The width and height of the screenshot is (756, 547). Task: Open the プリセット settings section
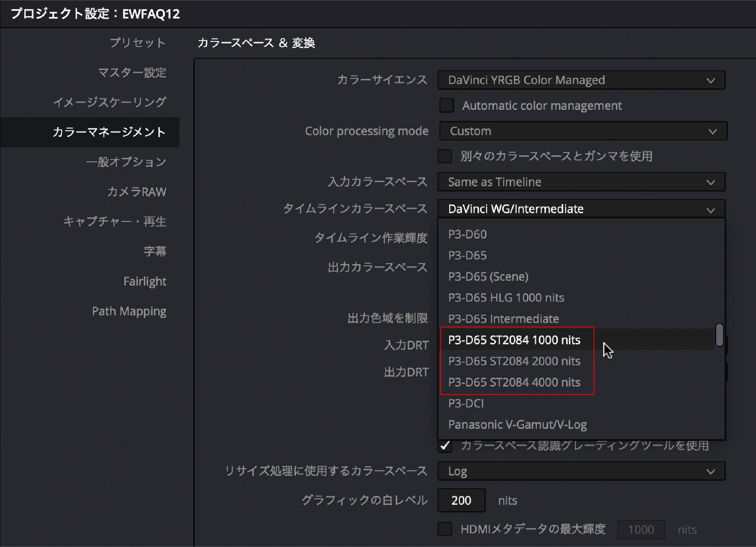coord(138,43)
